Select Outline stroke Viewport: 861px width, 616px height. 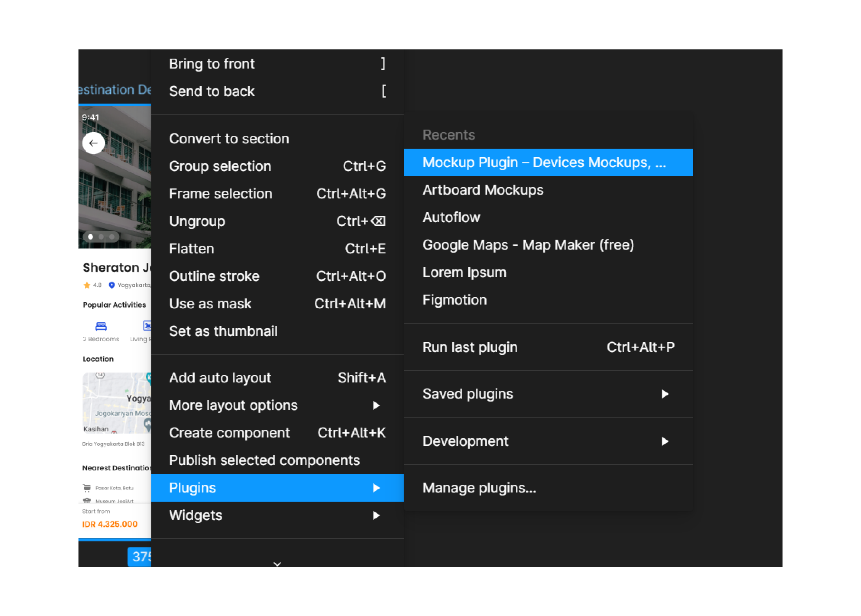click(277, 276)
